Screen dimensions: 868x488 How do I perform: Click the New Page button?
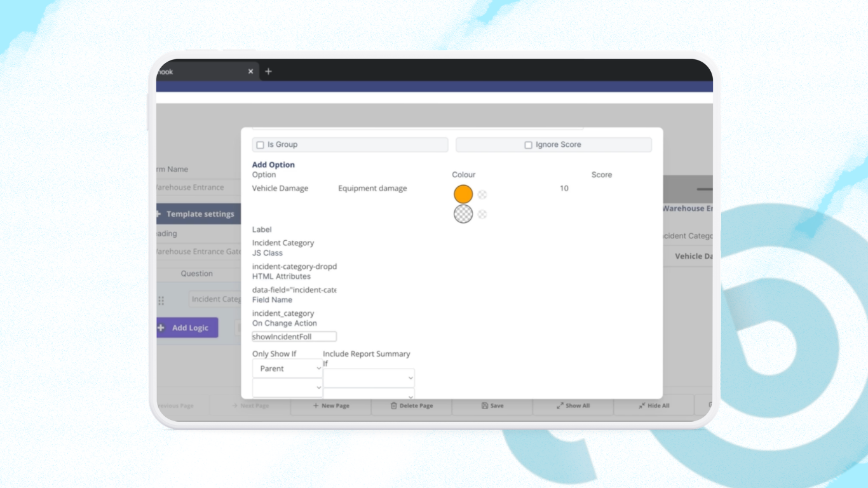331,405
